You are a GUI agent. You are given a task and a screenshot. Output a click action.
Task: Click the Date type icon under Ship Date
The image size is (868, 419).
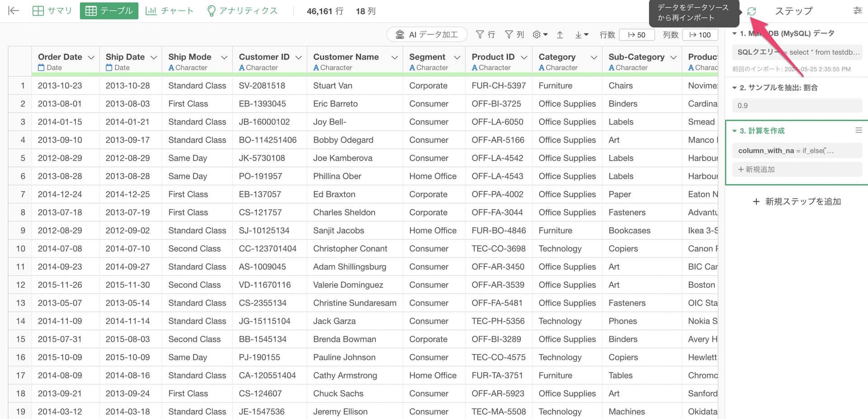click(x=109, y=67)
